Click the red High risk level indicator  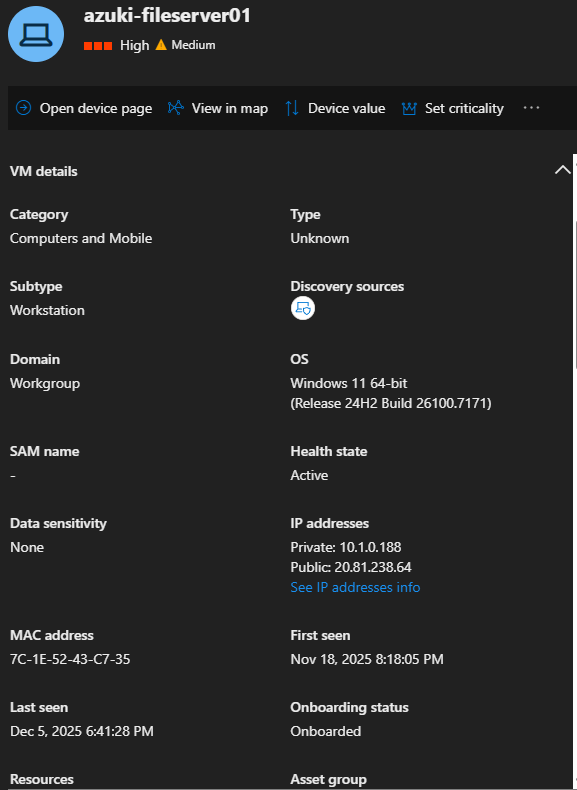(x=98, y=46)
